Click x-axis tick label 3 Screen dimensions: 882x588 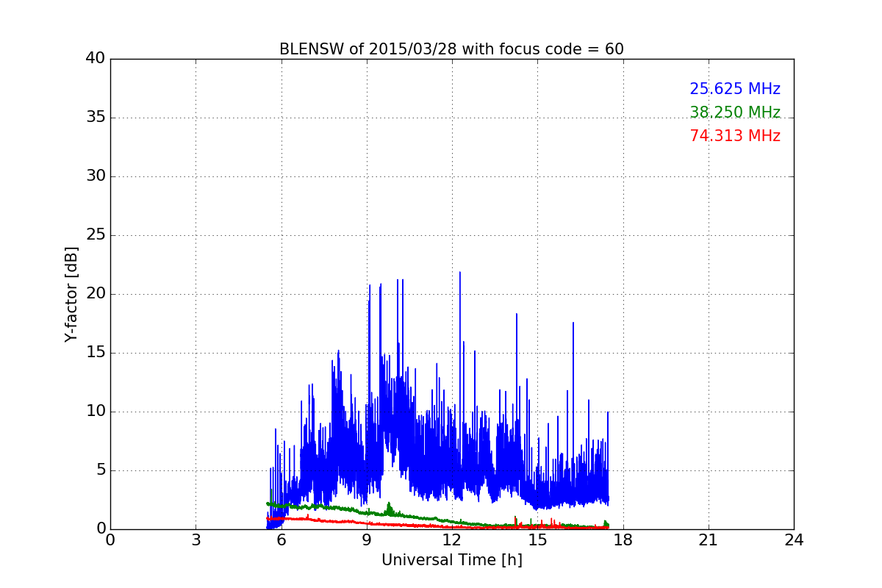click(x=196, y=539)
